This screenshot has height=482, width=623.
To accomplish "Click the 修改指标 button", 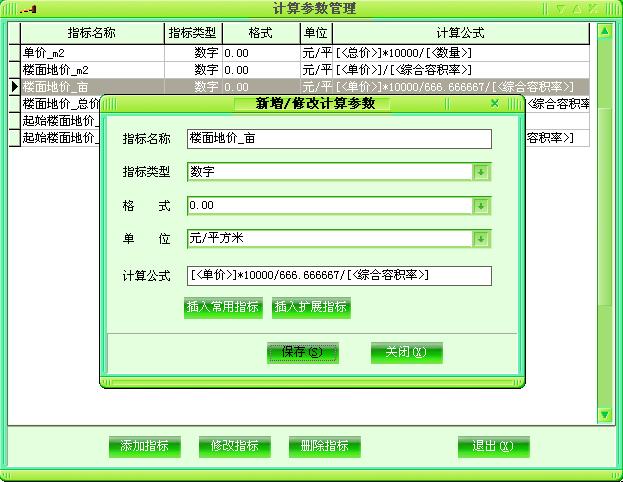I will 235,447.
